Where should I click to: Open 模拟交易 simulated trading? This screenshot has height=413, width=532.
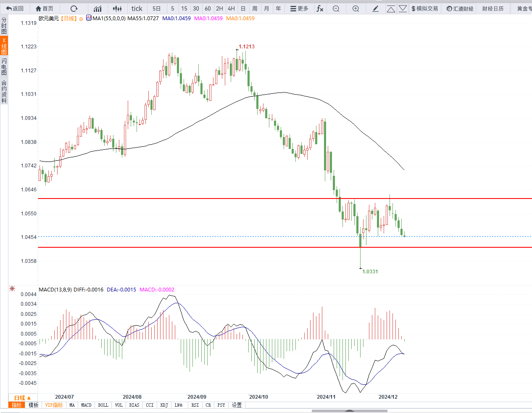tap(425, 8)
